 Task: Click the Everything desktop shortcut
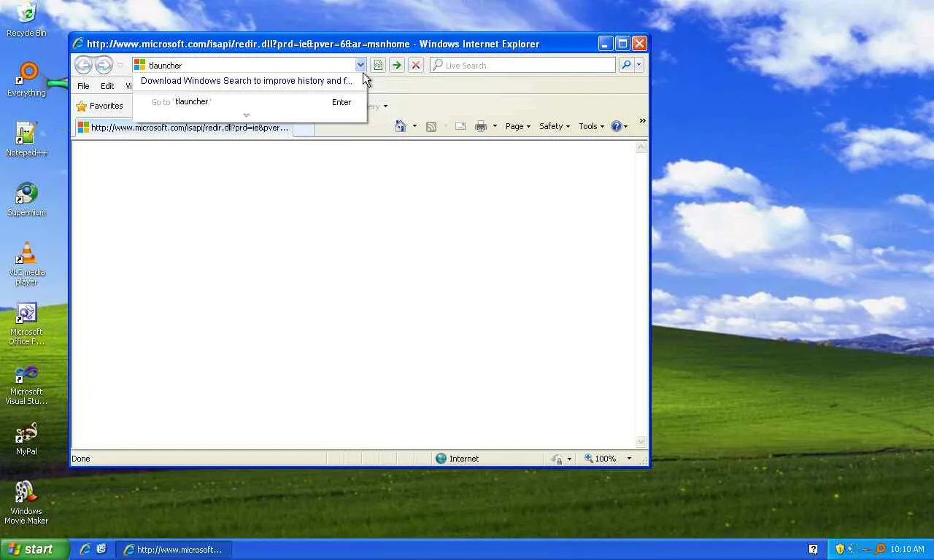[26, 80]
